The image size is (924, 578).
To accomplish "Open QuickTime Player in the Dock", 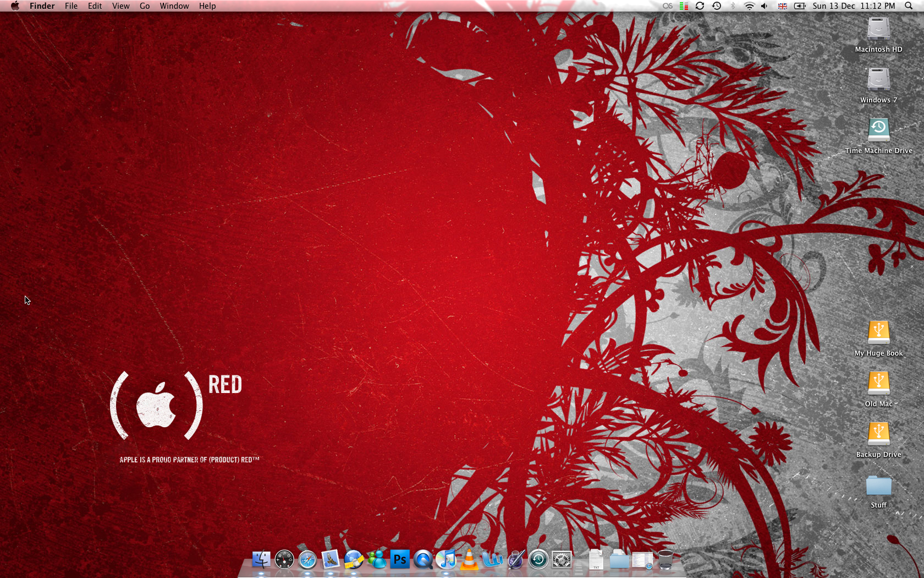I will pyautogui.click(x=423, y=560).
